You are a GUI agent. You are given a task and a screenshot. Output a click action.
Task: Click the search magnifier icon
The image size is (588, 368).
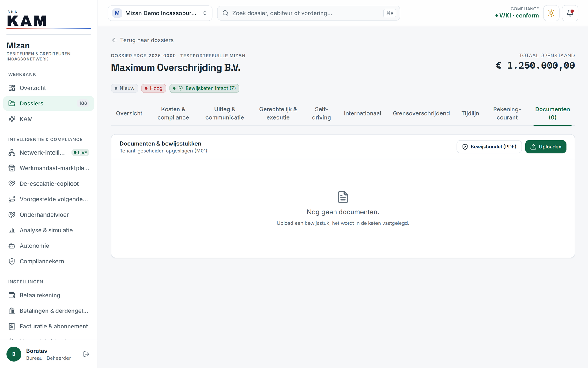pos(225,13)
